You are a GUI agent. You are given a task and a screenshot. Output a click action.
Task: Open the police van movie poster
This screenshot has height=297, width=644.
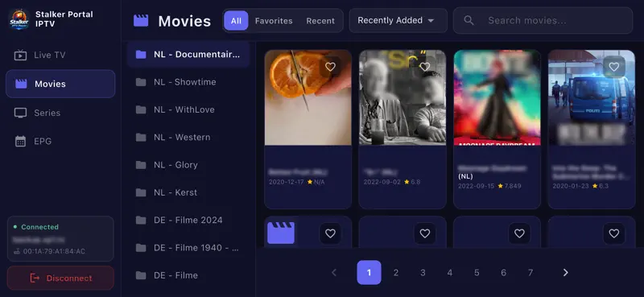click(592, 97)
